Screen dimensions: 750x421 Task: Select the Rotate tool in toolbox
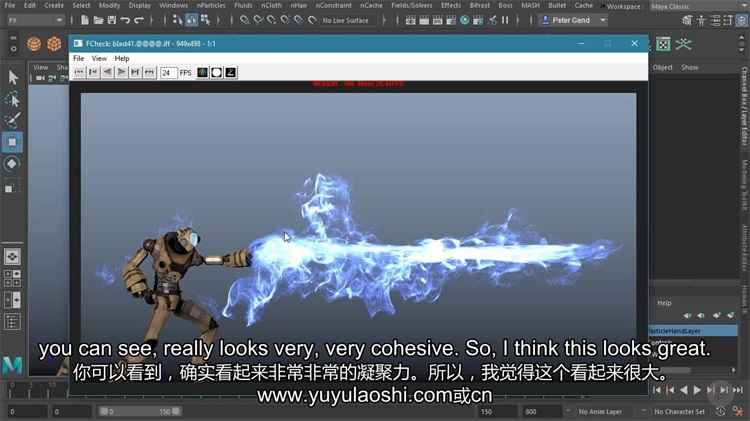12,164
